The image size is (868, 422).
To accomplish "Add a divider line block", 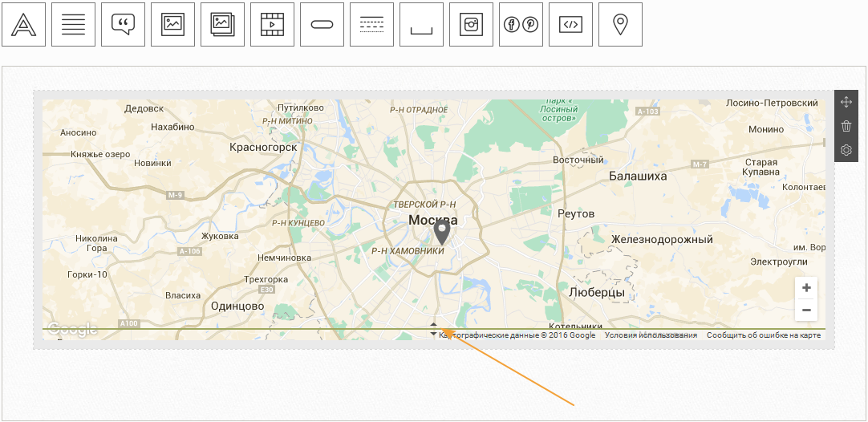I will pos(371,24).
